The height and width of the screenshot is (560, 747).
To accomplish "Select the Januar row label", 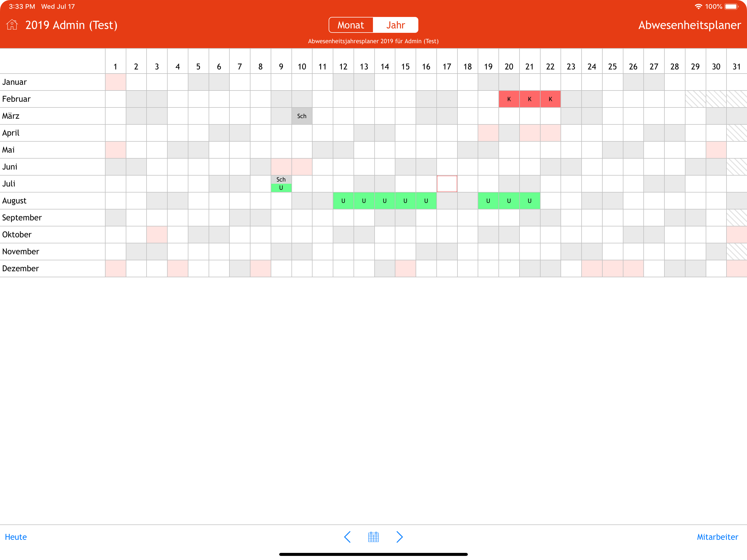I will tap(14, 82).
